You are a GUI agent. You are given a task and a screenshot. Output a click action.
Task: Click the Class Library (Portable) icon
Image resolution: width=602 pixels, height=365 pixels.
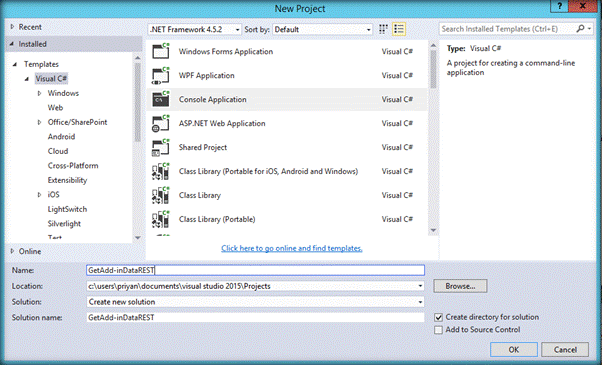coord(161,219)
